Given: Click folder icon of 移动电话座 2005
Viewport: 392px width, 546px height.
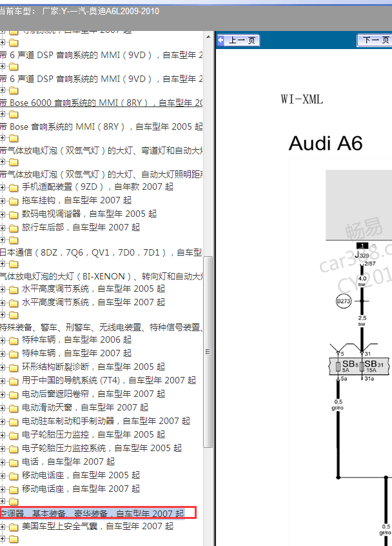Looking at the screenshot, I should [14, 476].
